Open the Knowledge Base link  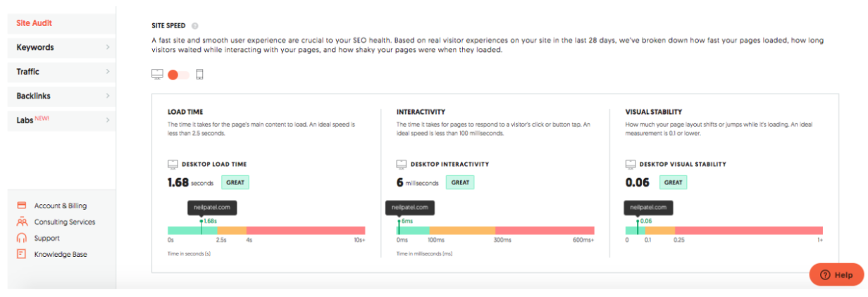60,254
